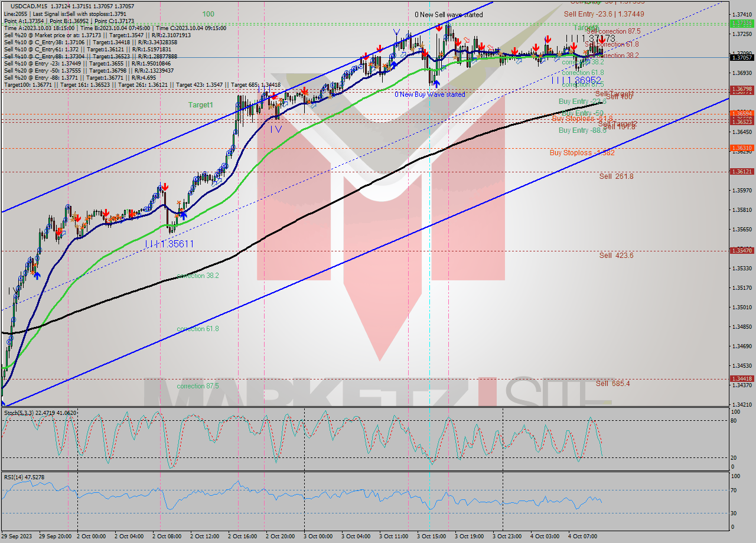Click the red price tag 1.36121
The width and height of the screenshot is (756, 543).
coord(742,172)
